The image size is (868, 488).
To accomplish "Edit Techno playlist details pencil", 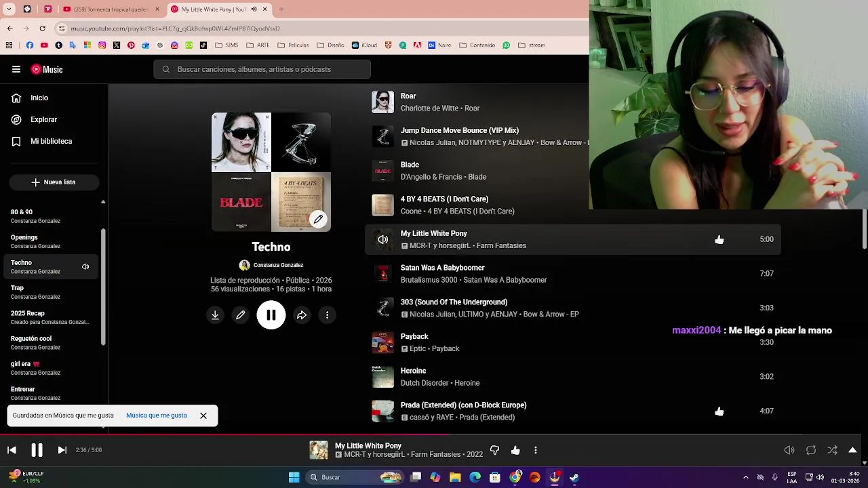I will [x=241, y=315].
